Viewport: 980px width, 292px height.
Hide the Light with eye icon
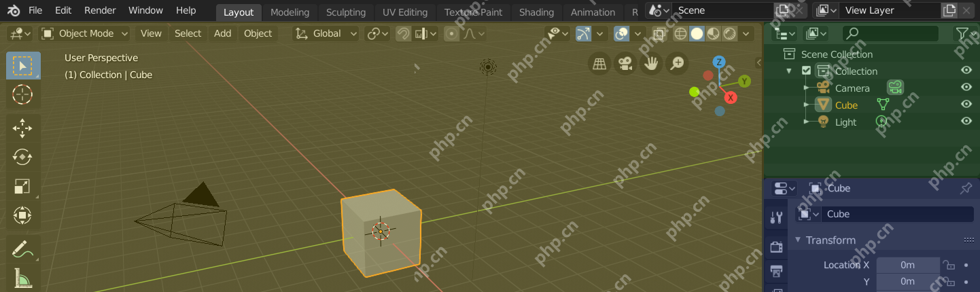(x=966, y=121)
